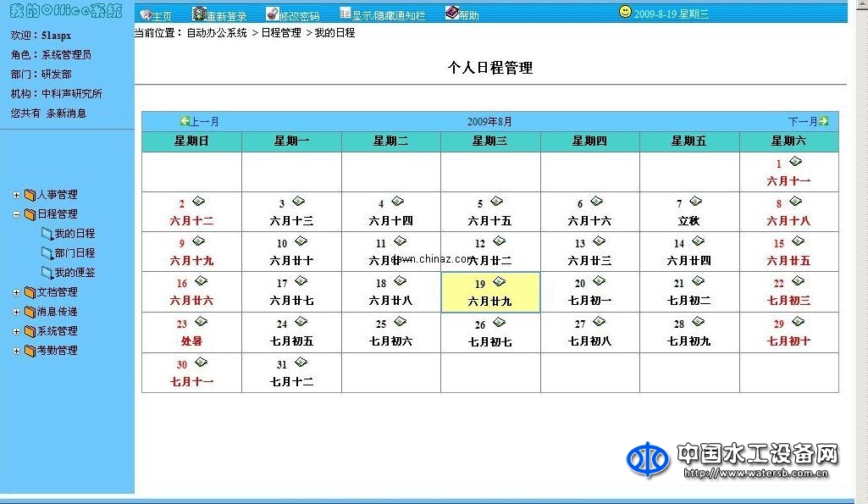Open help using the 帮助 book icon
Viewport: 868px width, 504px height.
click(x=451, y=14)
